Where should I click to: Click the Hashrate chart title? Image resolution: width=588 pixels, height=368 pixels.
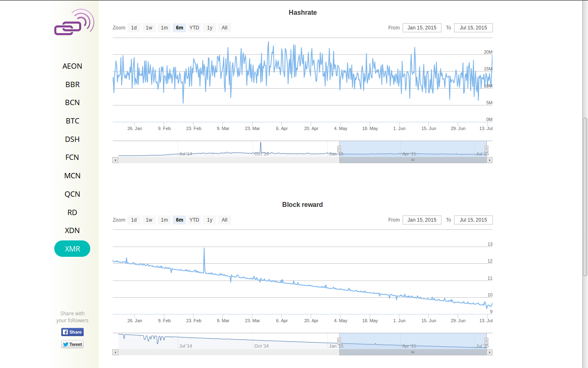click(x=303, y=13)
